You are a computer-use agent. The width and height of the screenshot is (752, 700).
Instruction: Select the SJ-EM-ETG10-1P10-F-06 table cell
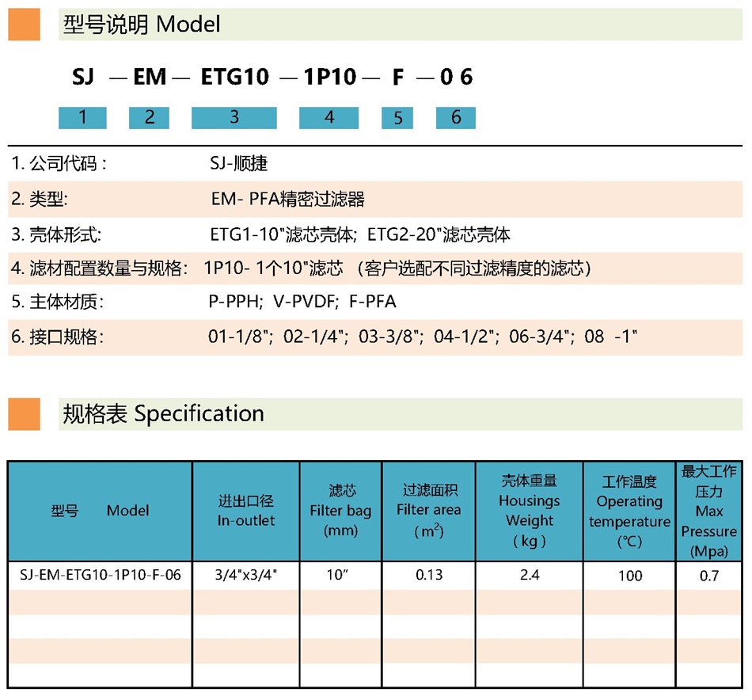[x=100, y=576]
